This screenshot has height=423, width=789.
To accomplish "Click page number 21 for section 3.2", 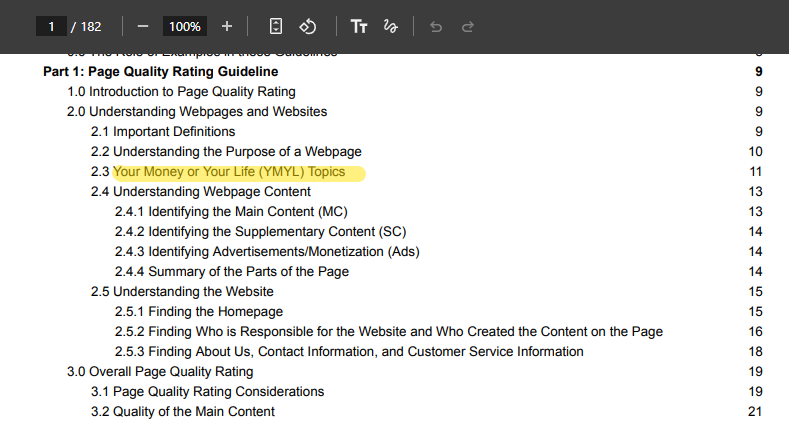I will (755, 411).
